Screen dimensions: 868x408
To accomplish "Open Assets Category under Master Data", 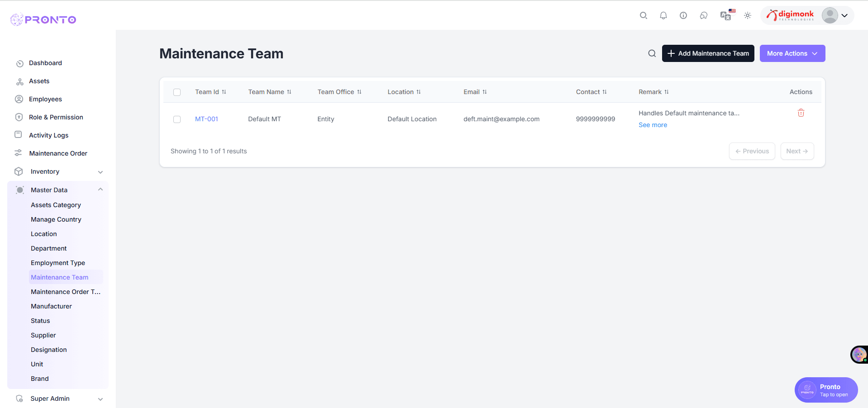I will [x=56, y=205].
